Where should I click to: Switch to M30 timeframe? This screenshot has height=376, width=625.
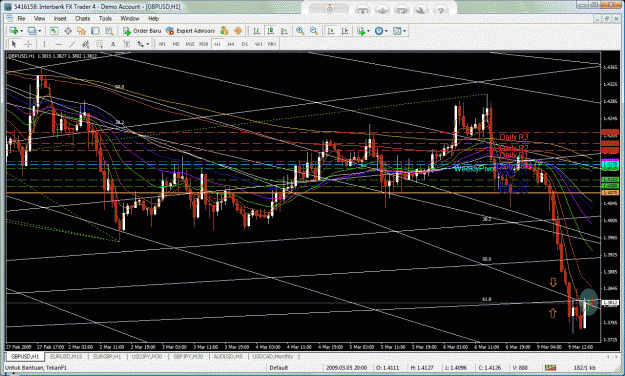click(x=203, y=44)
